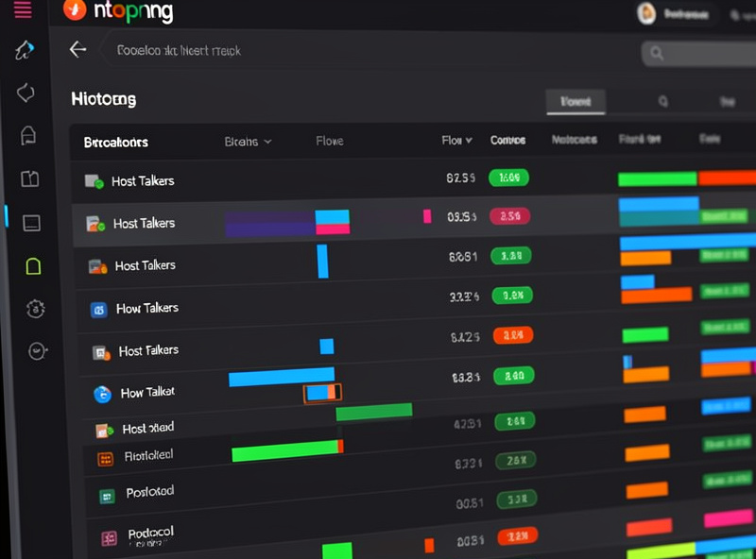Click icon of Host Talkers row showing 82.55
Viewport: 756px width, 559px height.
coord(94,181)
